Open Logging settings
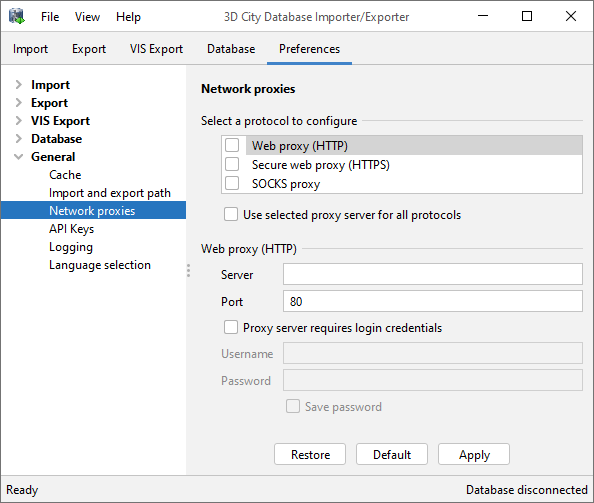 71,247
